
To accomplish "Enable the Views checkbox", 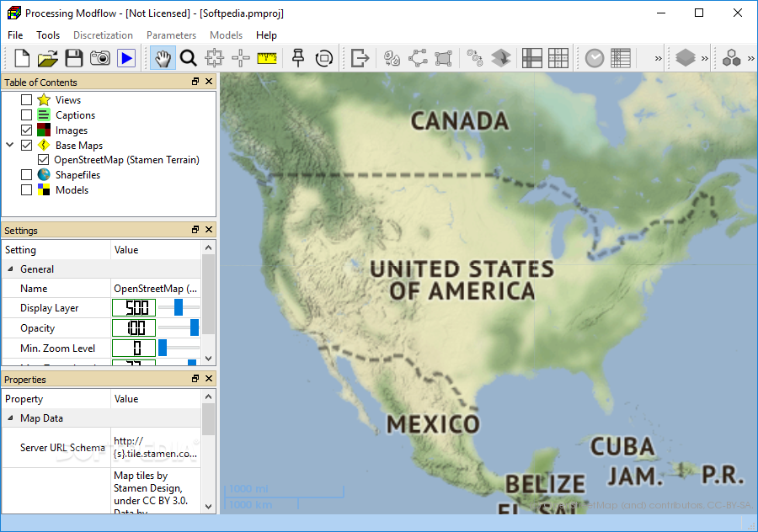I will pos(27,100).
